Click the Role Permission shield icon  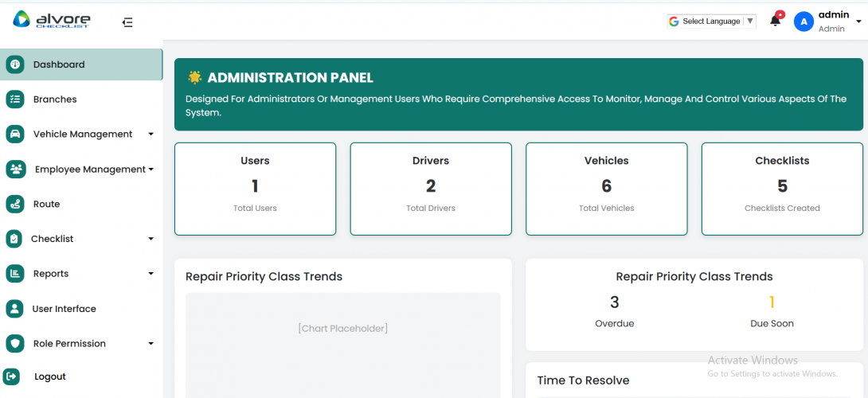pyautogui.click(x=15, y=343)
